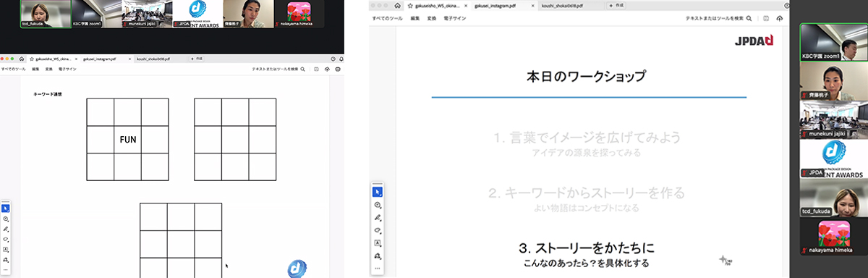
Task: Select munekuni jajiki thumbnail in top strip
Action: [x=148, y=14]
